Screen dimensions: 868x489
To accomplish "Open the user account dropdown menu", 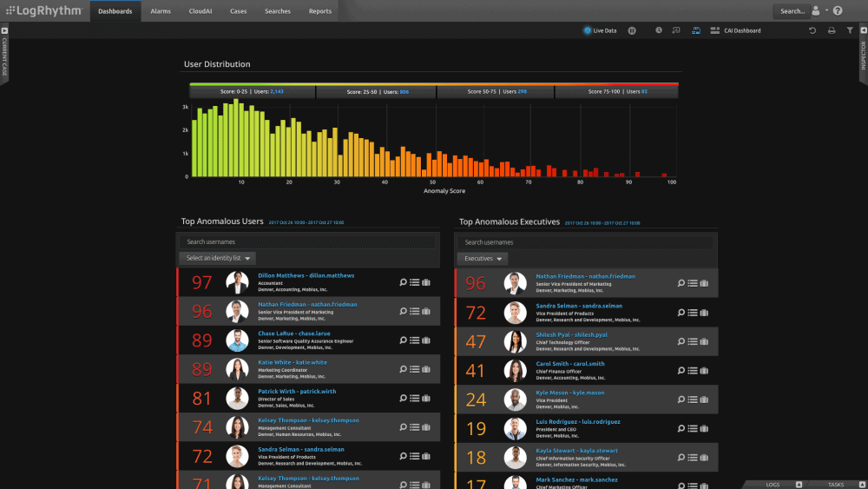I will click(819, 11).
